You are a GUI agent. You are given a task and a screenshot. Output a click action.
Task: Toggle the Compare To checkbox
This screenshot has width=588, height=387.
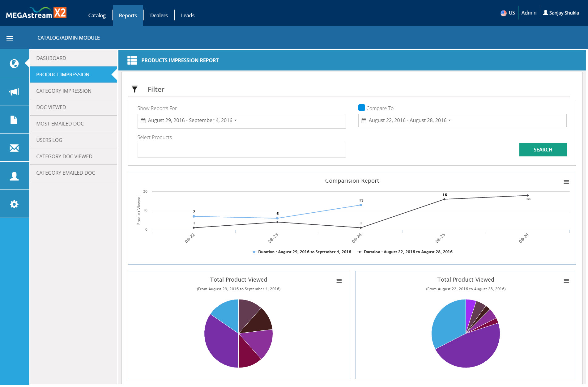click(x=361, y=108)
